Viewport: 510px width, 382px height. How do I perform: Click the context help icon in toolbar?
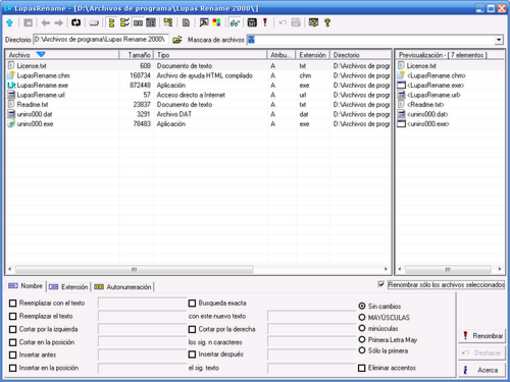(313, 23)
